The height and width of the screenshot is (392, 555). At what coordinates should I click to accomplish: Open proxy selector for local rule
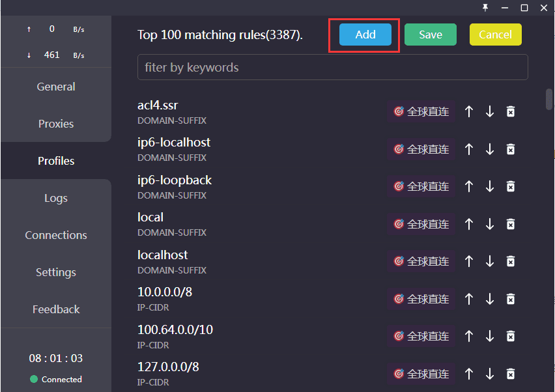click(421, 224)
